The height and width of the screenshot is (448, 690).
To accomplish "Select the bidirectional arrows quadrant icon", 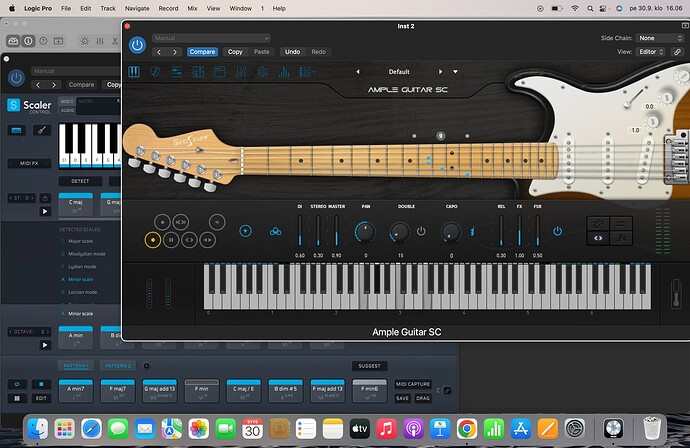I will [598, 238].
